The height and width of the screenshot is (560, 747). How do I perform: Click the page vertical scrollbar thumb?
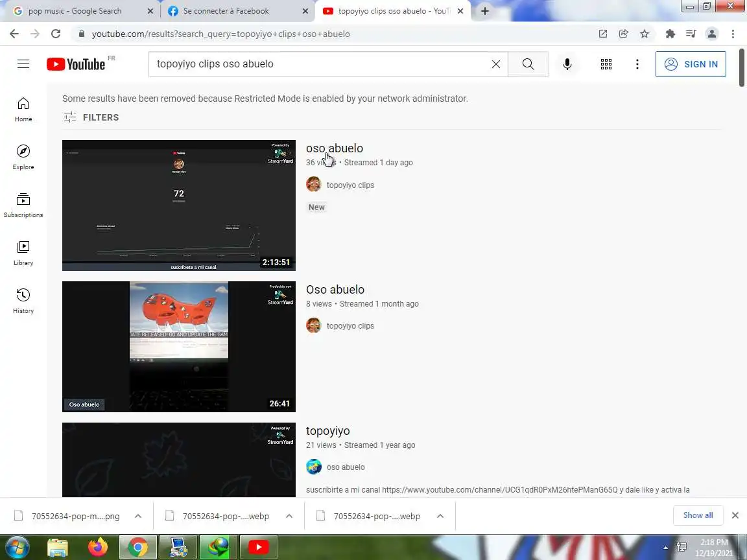pos(741,67)
